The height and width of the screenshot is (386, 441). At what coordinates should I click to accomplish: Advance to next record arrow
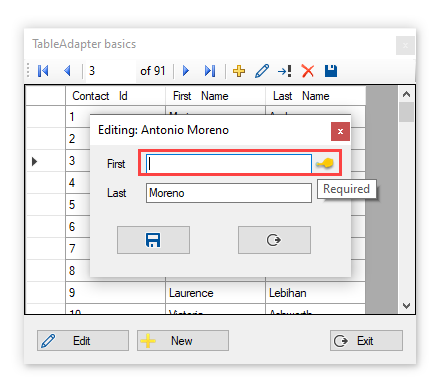click(186, 71)
